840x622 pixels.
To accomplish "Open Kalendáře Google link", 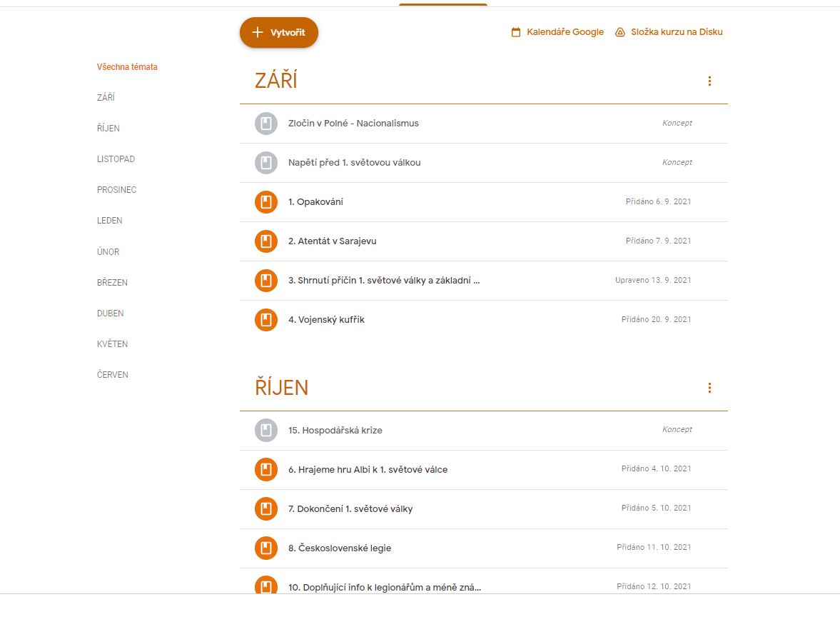I will [x=565, y=32].
